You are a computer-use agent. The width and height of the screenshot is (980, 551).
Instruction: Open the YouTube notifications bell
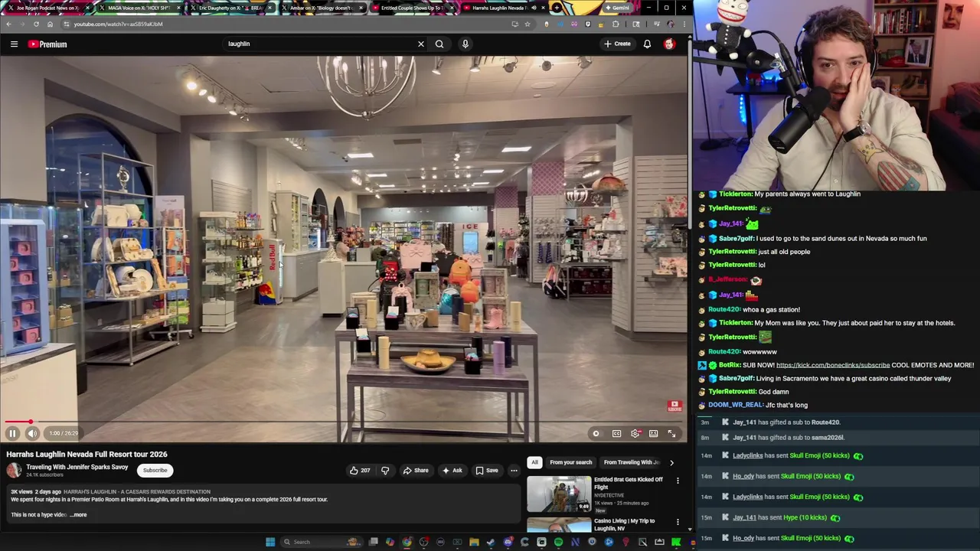[x=647, y=44]
